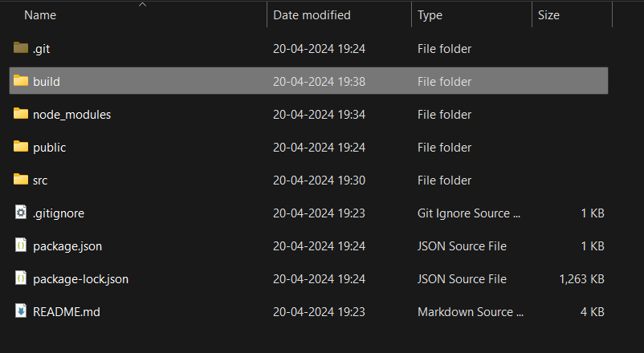Click Git Ignore Source type text
This screenshot has height=353, width=644.
point(470,213)
